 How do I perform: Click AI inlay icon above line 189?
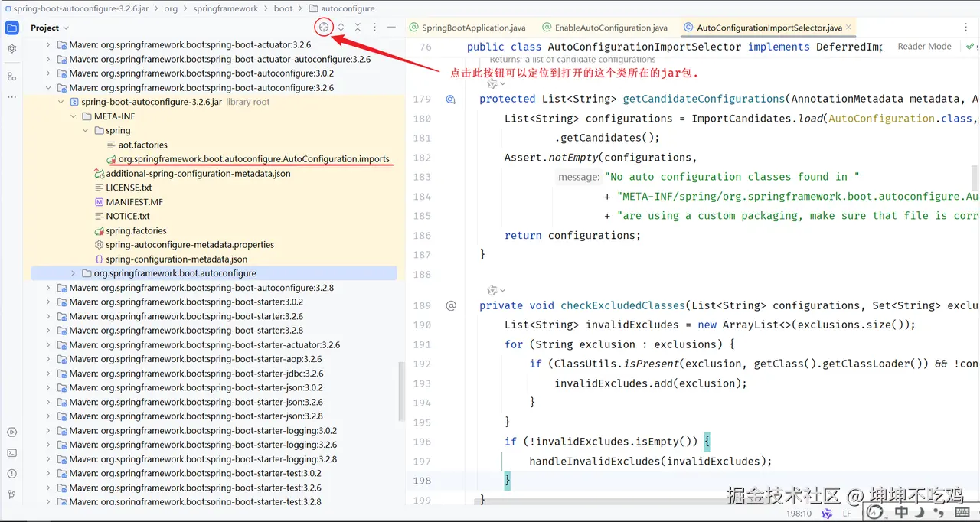pyautogui.click(x=494, y=290)
